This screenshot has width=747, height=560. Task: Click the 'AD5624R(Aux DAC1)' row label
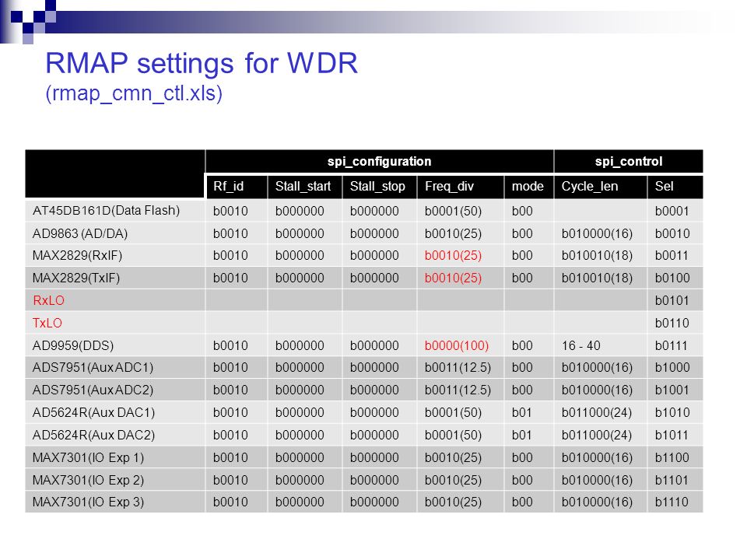pyautogui.click(x=94, y=412)
